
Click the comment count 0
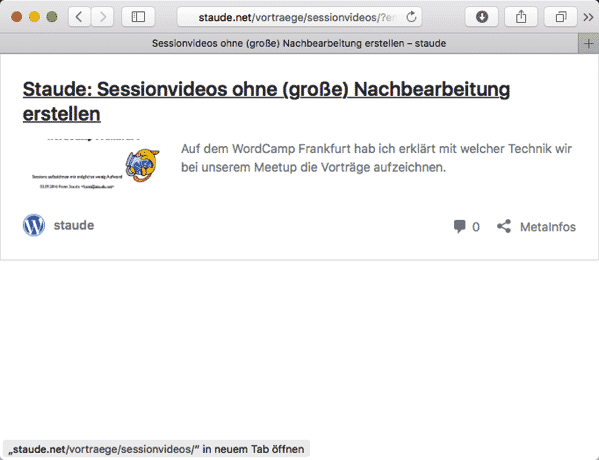476,227
